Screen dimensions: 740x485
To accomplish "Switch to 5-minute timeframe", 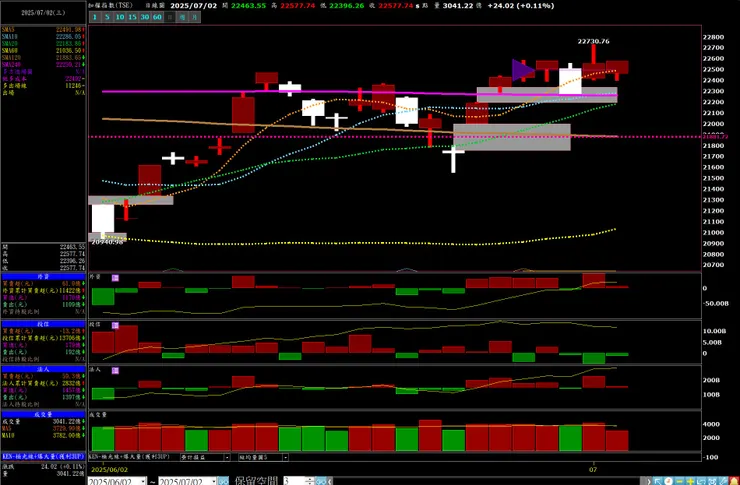I will 107,17.
